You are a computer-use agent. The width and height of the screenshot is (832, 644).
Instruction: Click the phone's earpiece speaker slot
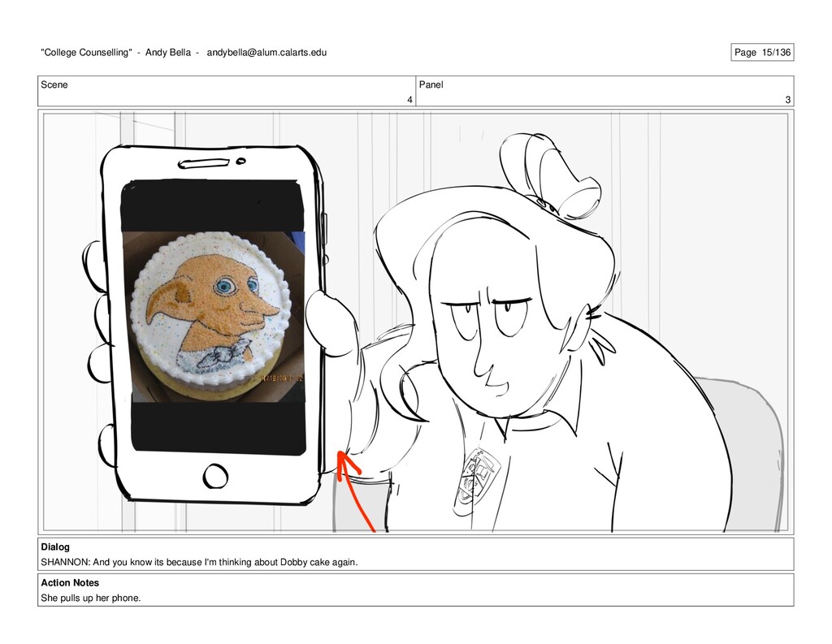(204, 163)
